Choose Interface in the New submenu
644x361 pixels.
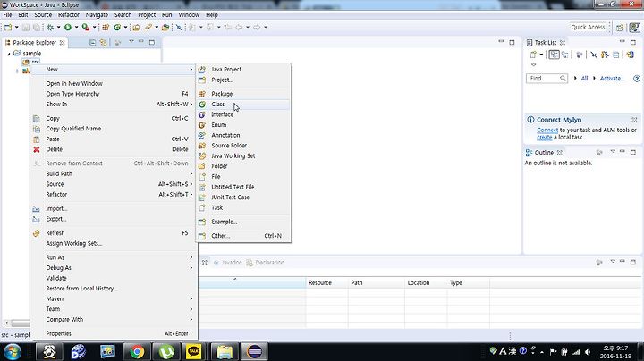tap(244, 114)
